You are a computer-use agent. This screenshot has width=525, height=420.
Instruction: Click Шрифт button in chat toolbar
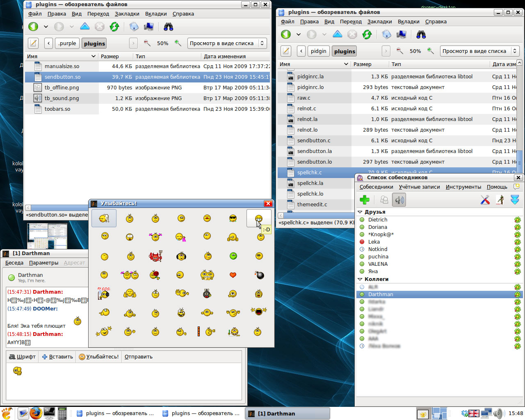point(23,356)
